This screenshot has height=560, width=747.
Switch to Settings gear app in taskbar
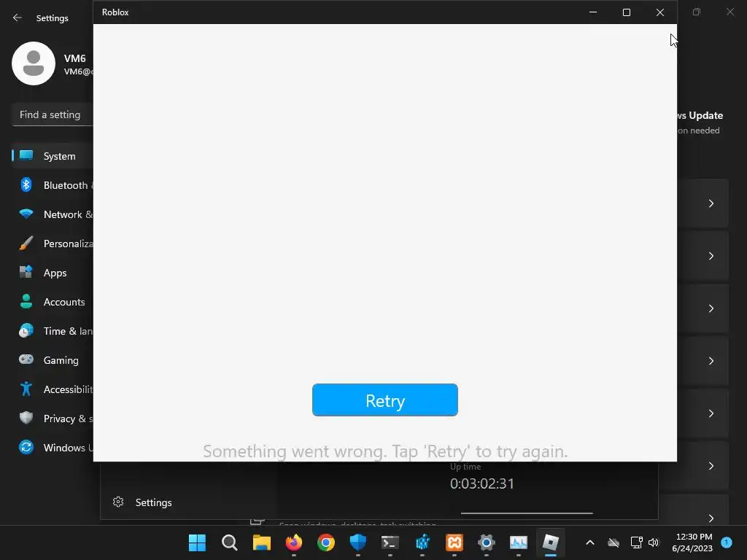coord(487,542)
